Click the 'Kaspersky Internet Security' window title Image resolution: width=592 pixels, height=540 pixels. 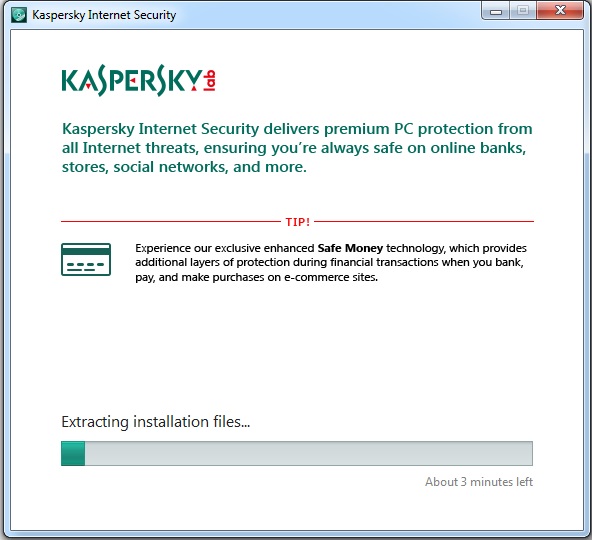[104, 15]
